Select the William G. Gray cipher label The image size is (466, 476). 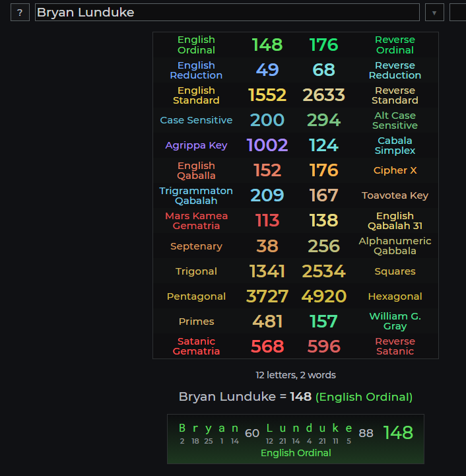(395, 321)
